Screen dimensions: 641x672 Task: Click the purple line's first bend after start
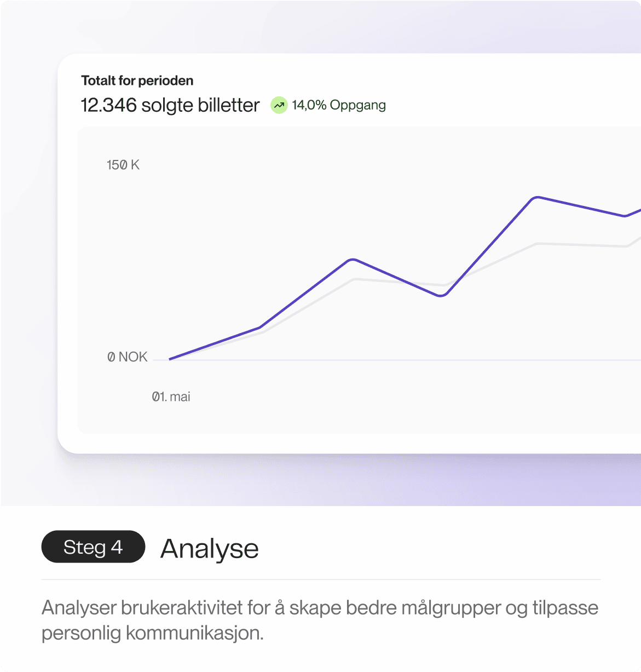[259, 328]
